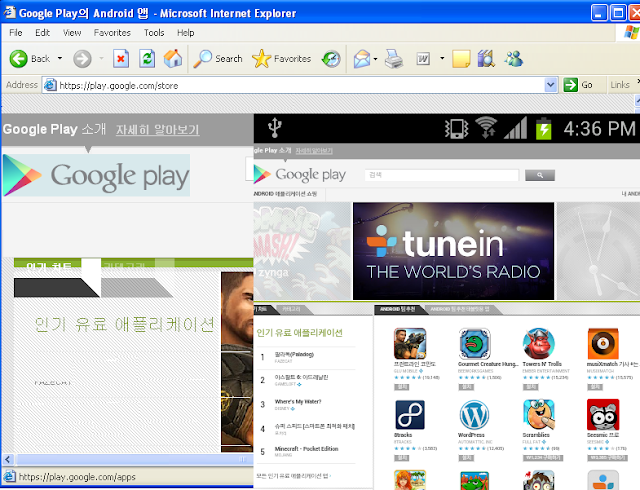Click the 자세히 알아보기 link
This screenshot has width=640, height=490.
158,130
